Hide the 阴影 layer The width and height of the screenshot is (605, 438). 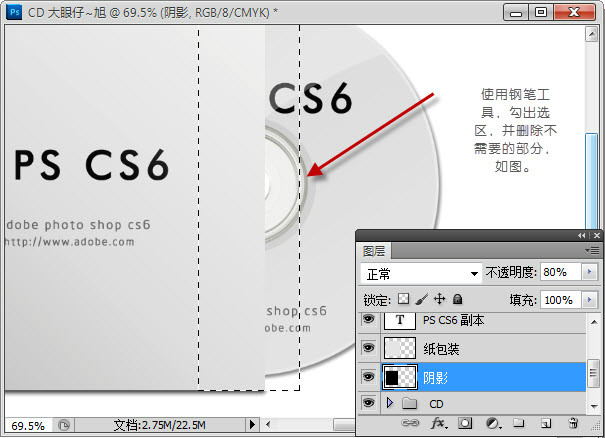(368, 376)
